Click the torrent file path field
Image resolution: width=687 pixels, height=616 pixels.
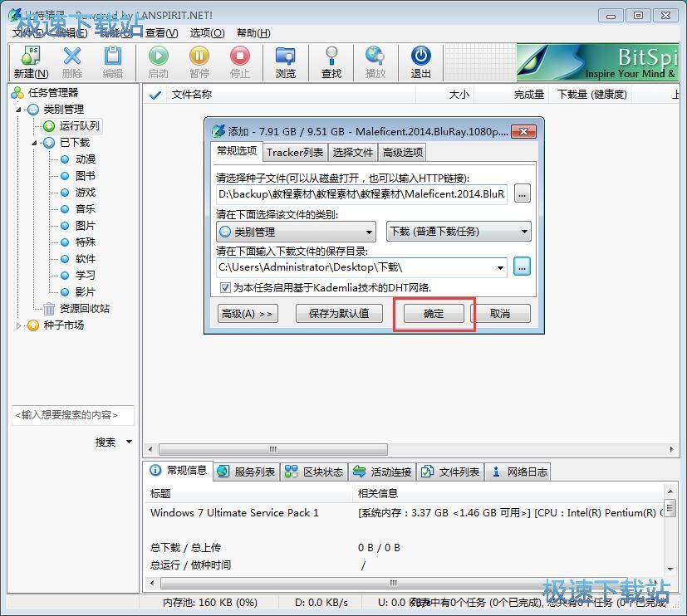pos(361,194)
